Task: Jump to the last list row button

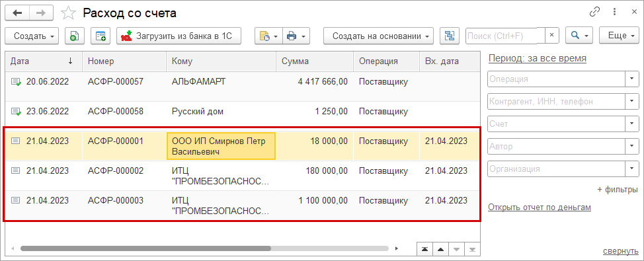Action: point(472,248)
